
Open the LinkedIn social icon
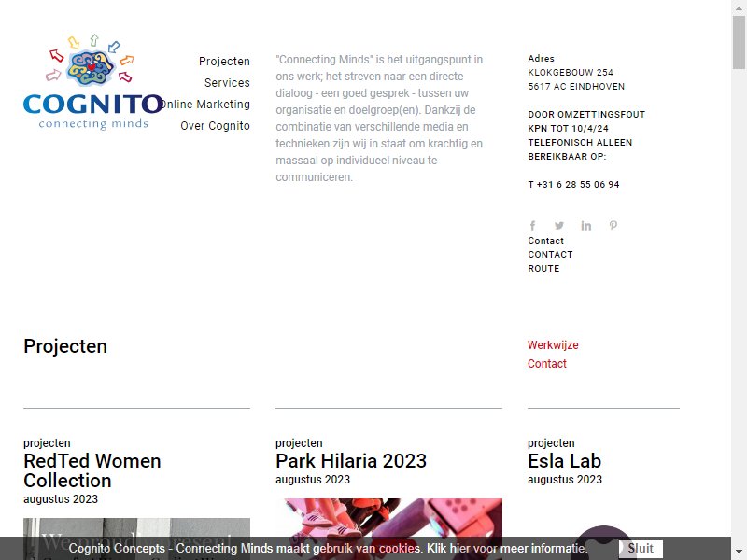pos(586,225)
